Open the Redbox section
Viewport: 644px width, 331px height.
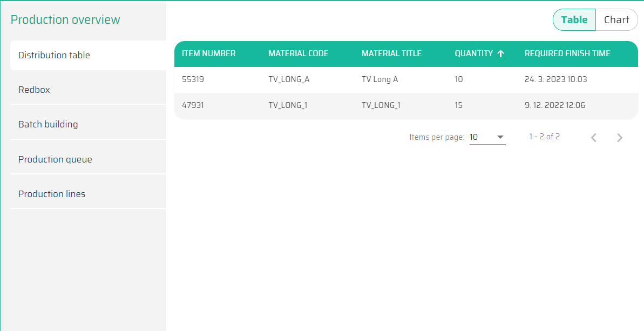pyautogui.click(x=34, y=90)
